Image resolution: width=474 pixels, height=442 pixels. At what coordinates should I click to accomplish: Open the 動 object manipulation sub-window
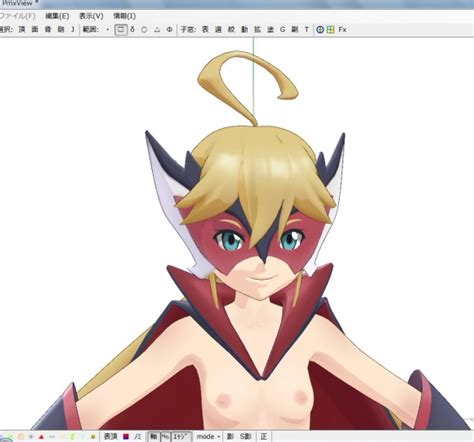[x=244, y=30]
